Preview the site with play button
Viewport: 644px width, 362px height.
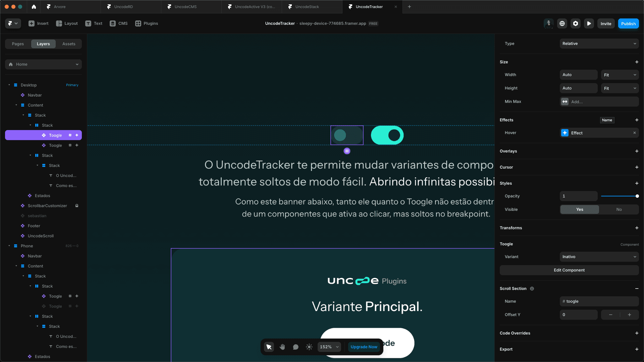[x=589, y=23]
